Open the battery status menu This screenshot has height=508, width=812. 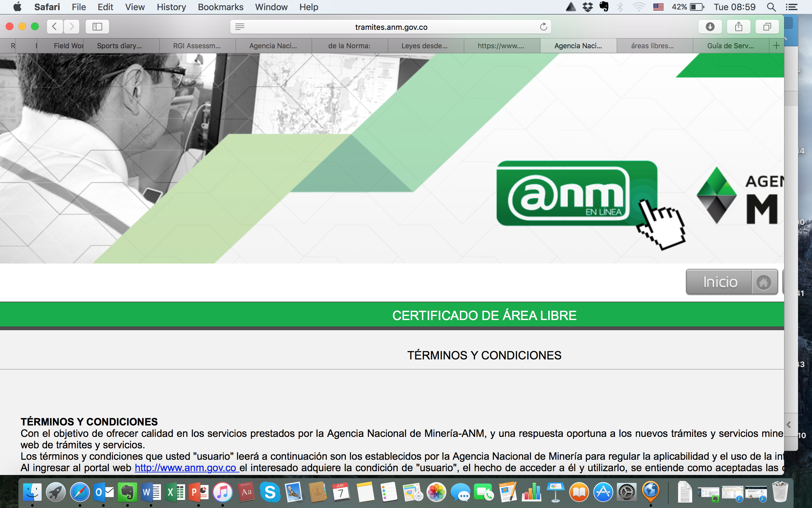688,7
